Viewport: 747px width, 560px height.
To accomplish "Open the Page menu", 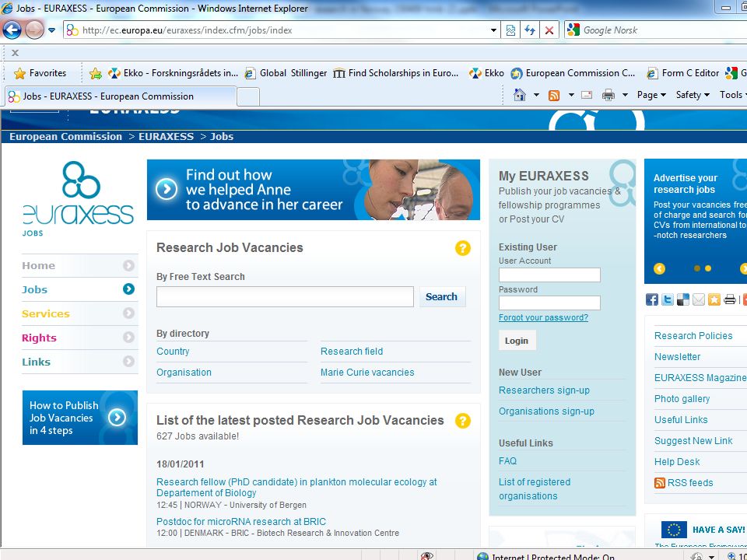I will click(651, 95).
